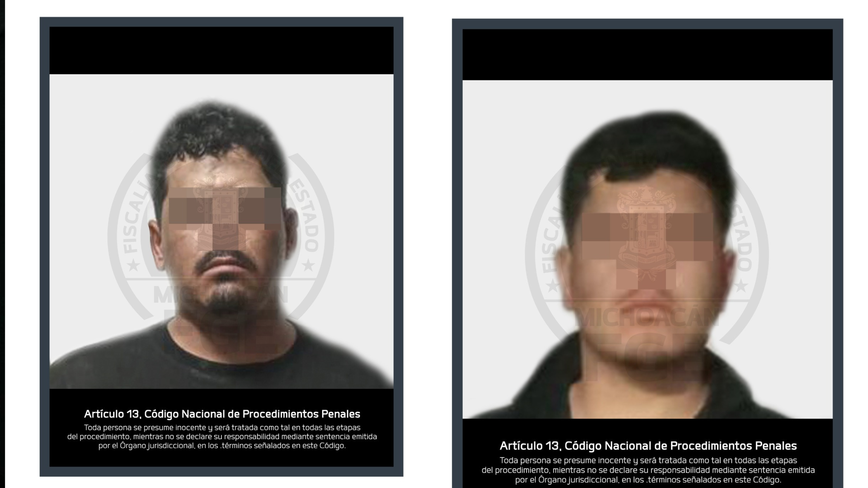Click the star watermark on right photo's right side

(x=741, y=286)
